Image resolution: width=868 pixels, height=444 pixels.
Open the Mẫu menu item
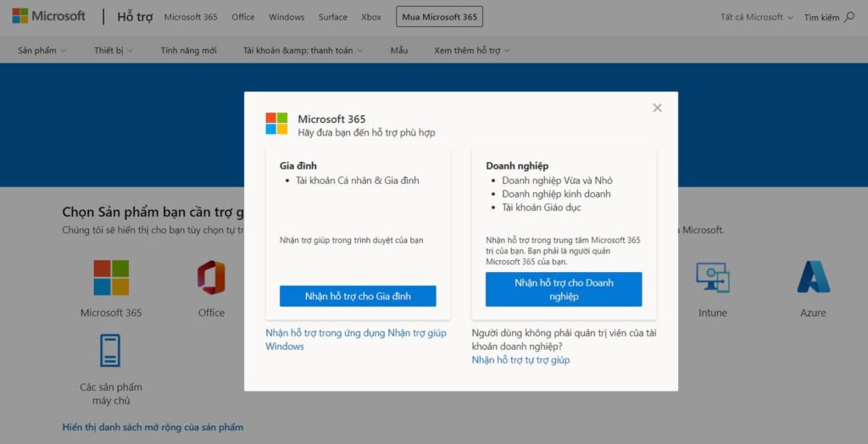tap(398, 50)
